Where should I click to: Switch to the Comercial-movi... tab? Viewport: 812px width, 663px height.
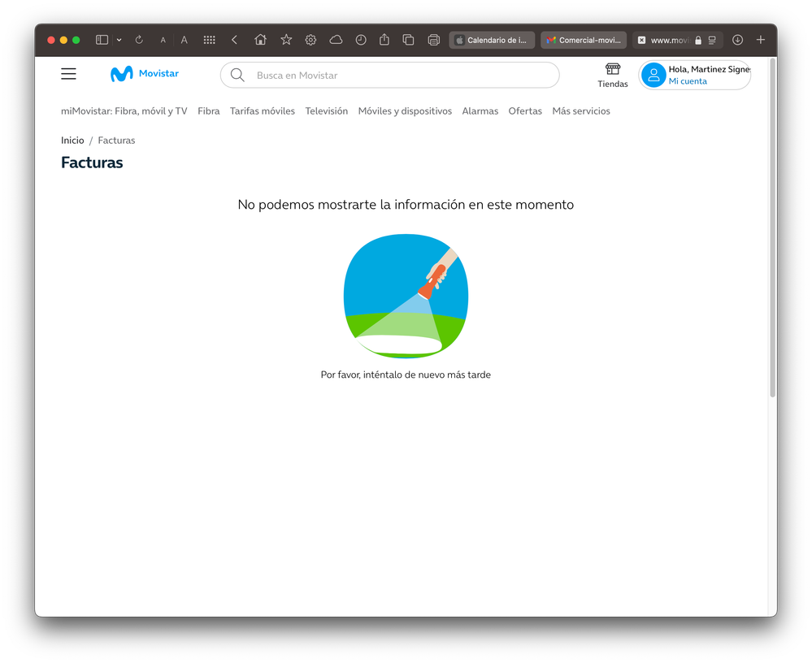584,40
